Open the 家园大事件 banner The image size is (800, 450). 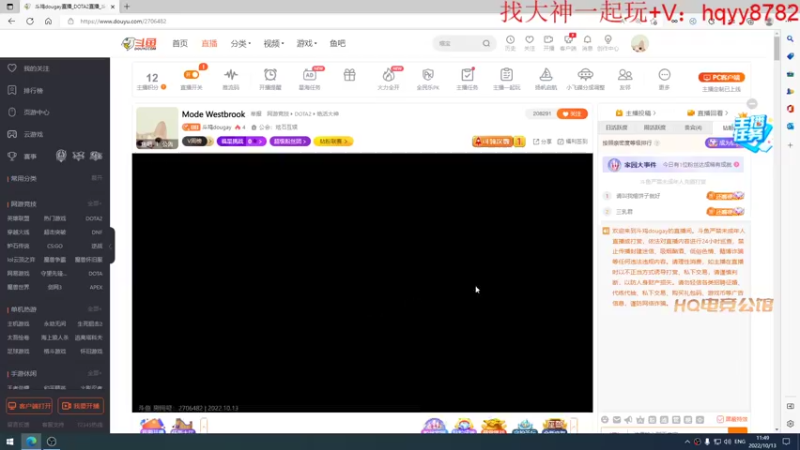(x=672, y=165)
